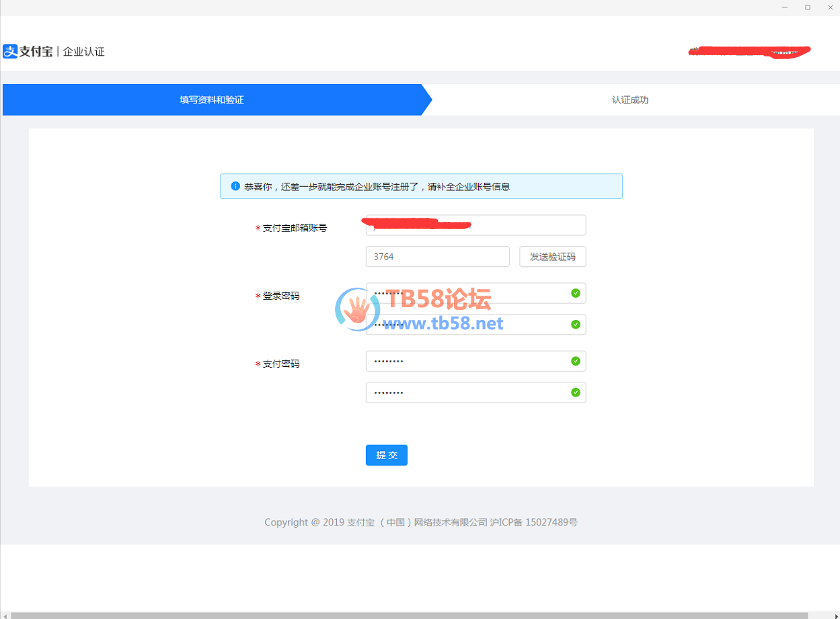Click the 企业认证 header text
The image size is (840, 619).
84,52
